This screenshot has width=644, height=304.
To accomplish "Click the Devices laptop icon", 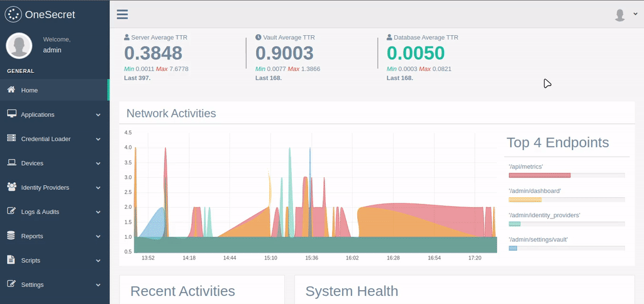I will 11,163.
